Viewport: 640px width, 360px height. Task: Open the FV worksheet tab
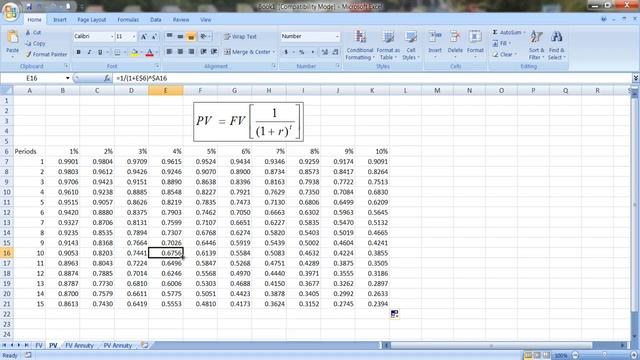click(x=38, y=345)
